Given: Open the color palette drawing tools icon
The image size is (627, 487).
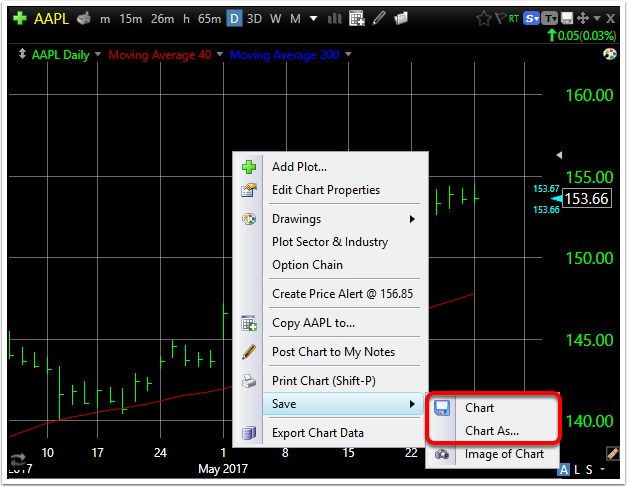Looking at the screenshot, I should (x=610, y=54).
